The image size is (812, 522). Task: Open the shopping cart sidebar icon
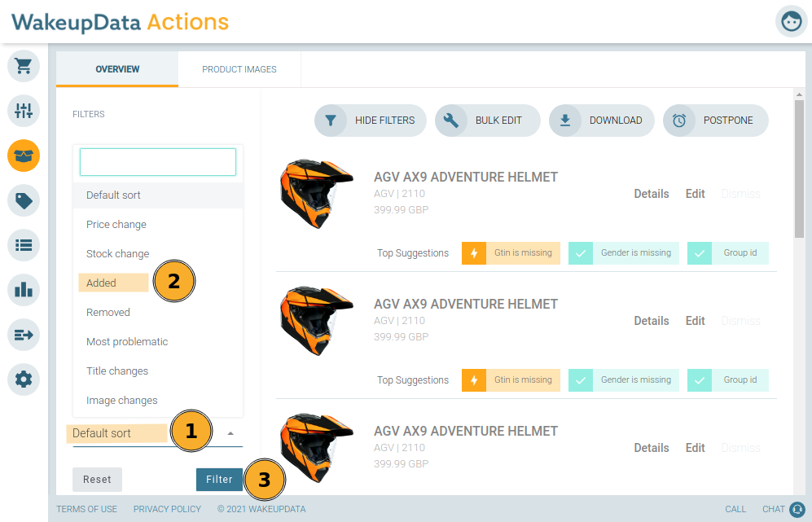tap(24, 66)
